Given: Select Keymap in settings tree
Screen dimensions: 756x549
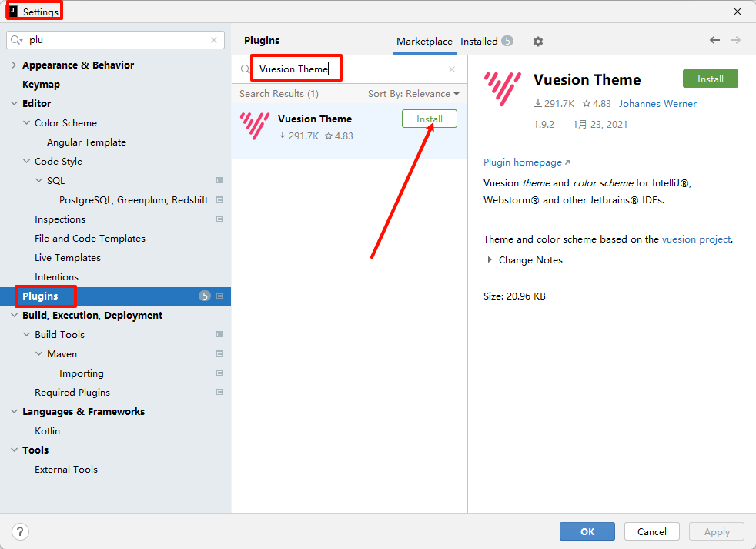Looking at the screenshot, I should [41, 85].
